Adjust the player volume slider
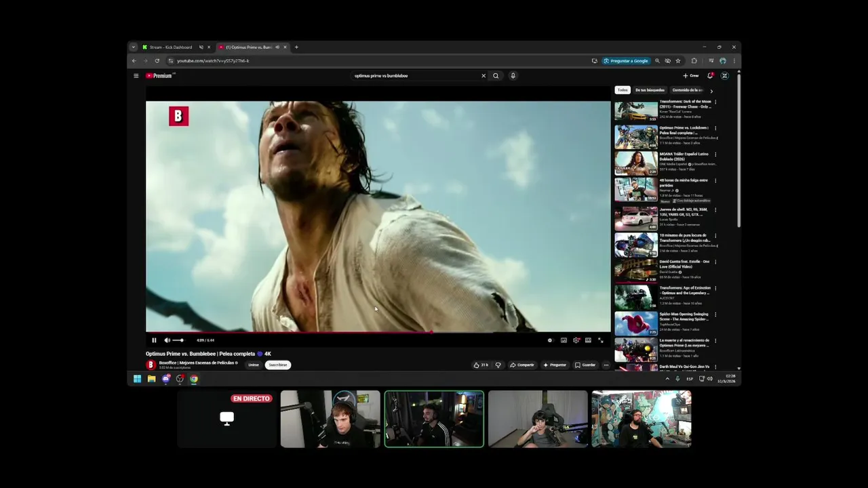The image size is (868, 488). coord(178,340)
